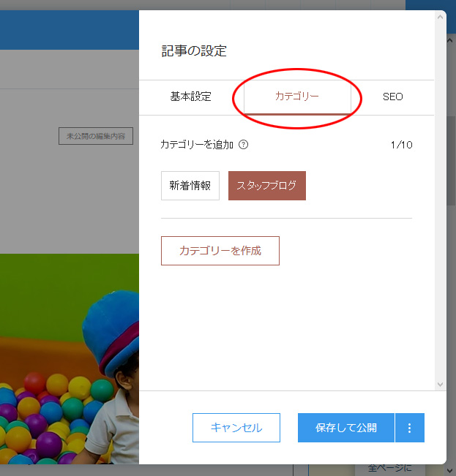Click the help icon beside カテゴリーを追加

tap(244, 145)
